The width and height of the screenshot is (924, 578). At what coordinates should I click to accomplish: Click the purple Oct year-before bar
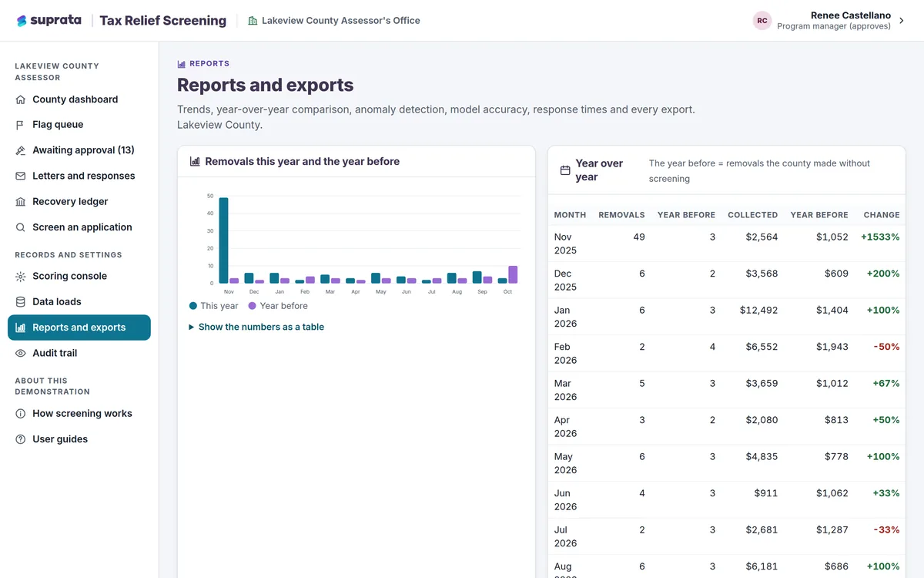(513, 275)
